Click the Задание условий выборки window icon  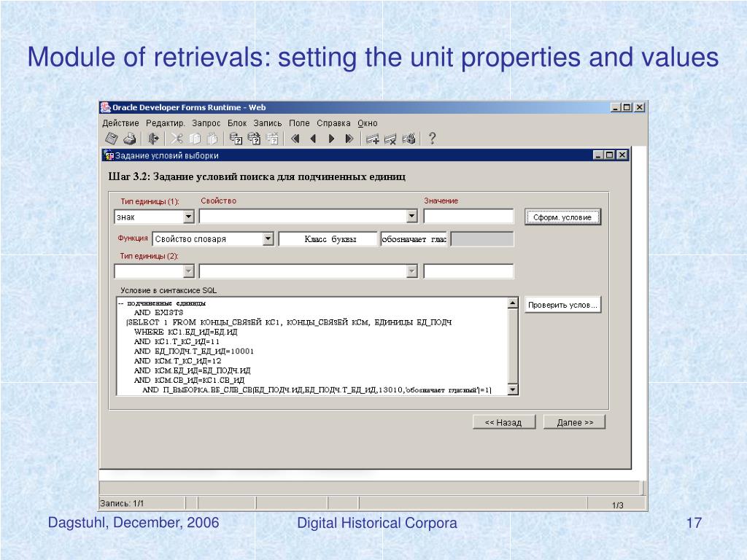pos(109,155)
